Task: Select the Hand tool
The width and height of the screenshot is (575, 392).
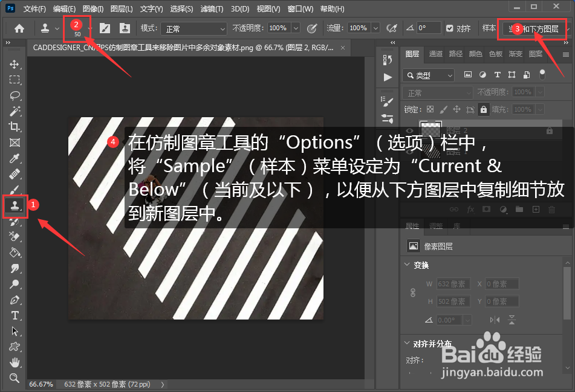Action: pyautogui.click(x=15, y=362)
